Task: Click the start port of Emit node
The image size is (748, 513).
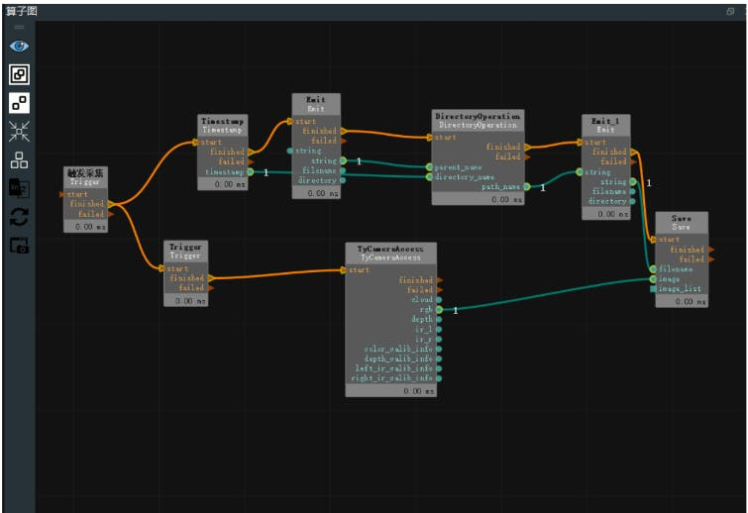Action: tap(290, 121)
